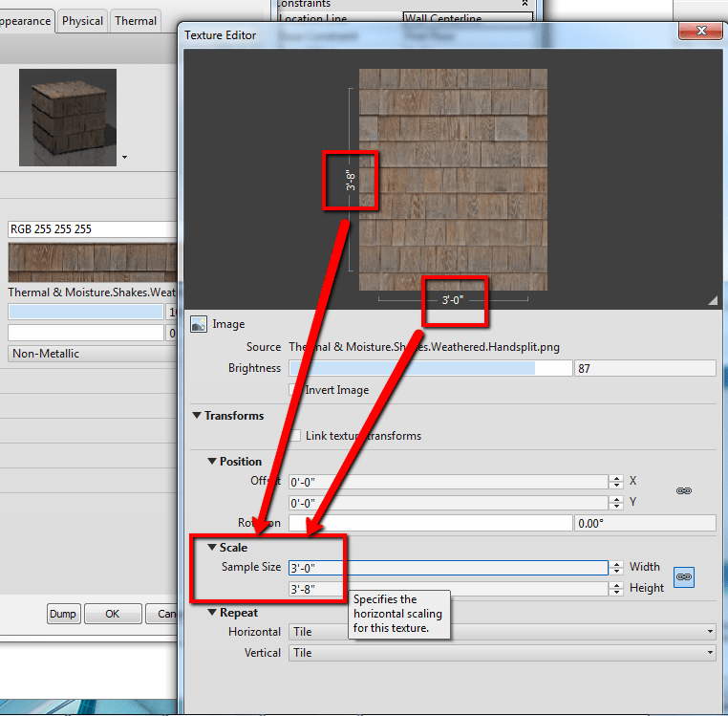The image size is (728, 716).
Task: Click the Dump button
Action: tap(63, 614)
